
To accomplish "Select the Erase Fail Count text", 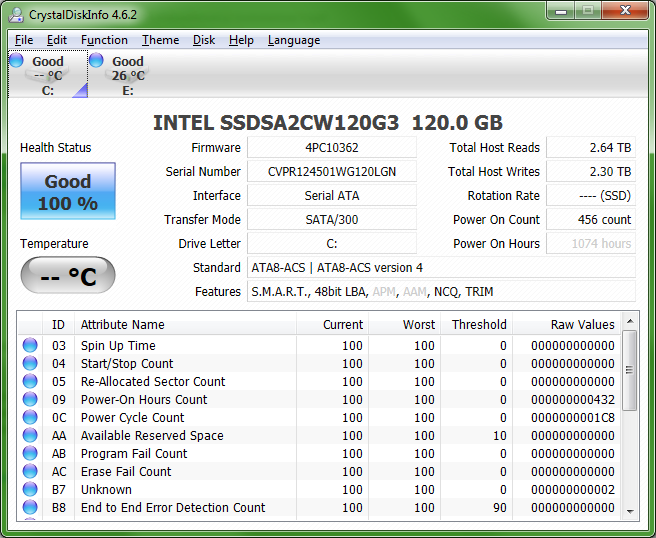I will [126, 471].
